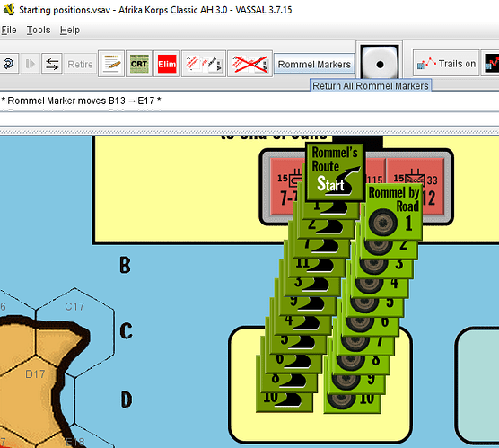The image size is (499, 448).
Task: Click the Retire button
Action: pos(80,64)
